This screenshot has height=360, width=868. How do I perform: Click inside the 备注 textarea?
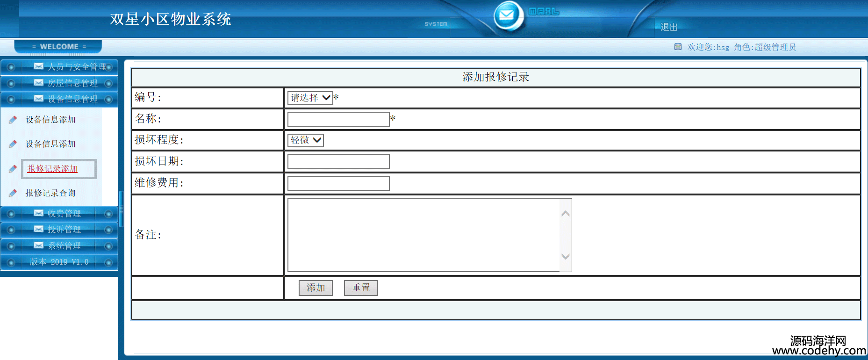(423, 235)
